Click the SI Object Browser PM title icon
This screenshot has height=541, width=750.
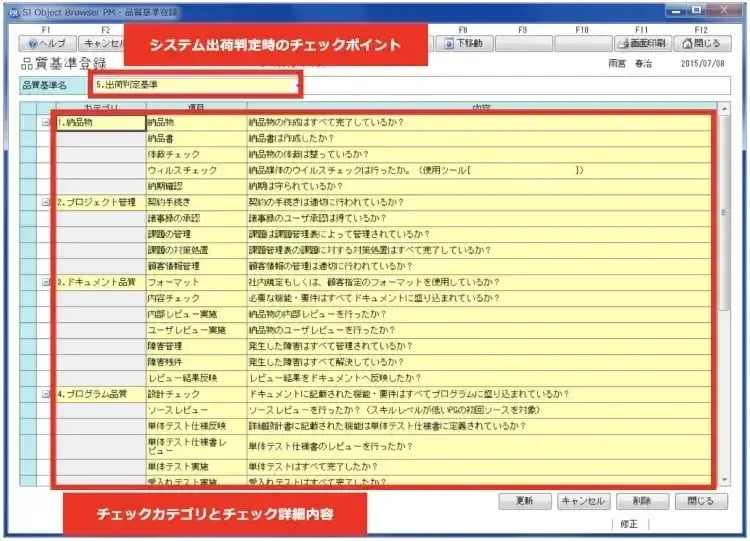pos(11,12)
